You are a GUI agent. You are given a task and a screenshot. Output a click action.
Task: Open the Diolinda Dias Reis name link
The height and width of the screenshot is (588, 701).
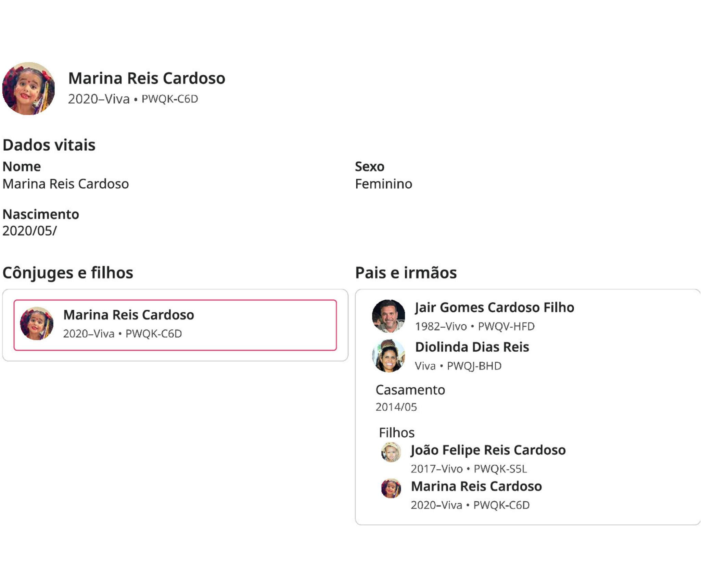[x=472, y=347]
